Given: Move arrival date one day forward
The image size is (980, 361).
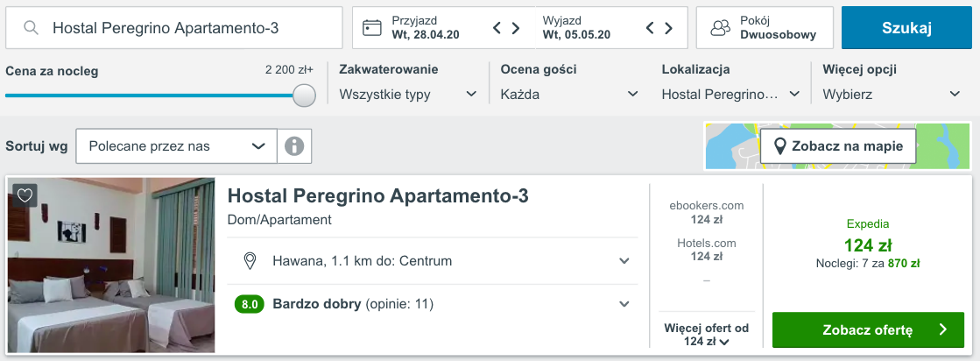Looking at the screenshot, I should pos(516,27).
